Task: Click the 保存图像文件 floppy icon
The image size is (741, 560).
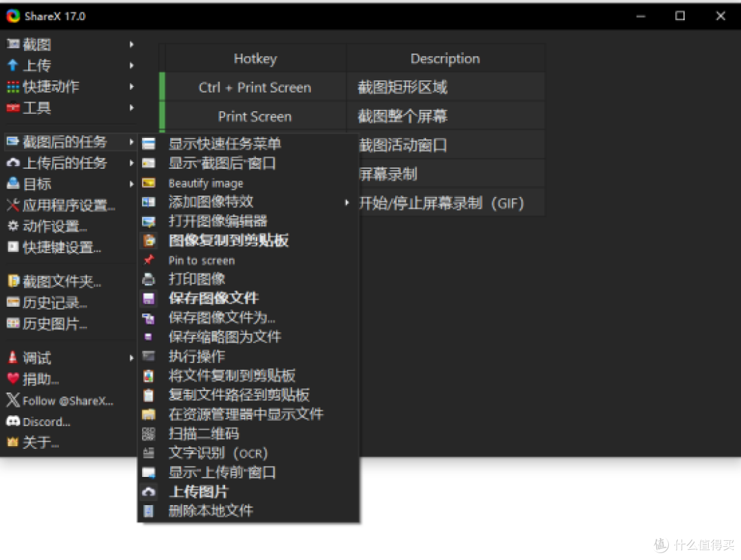Action: 148,299
